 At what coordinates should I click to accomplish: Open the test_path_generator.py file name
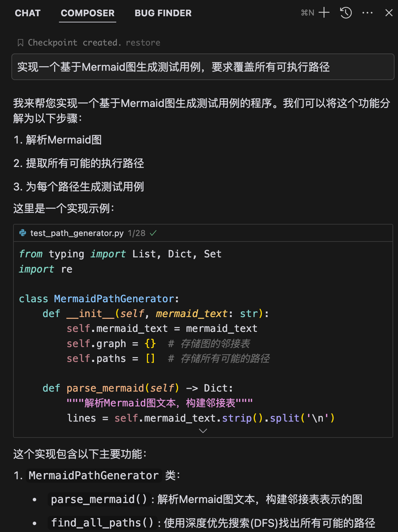pyautogui.click(x=77, y=233)
